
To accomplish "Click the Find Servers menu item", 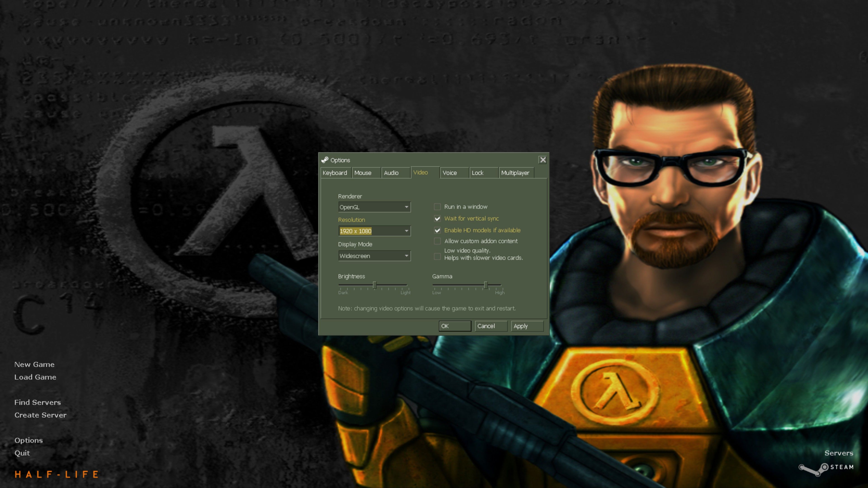I will [x=38, y=402].
